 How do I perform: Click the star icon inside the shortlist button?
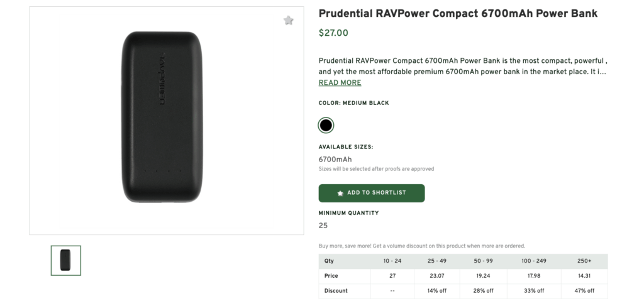[x=340, y=194]
